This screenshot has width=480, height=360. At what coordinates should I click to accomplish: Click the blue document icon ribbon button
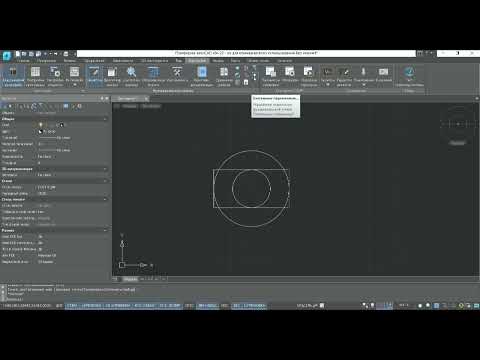click(202, 76)
